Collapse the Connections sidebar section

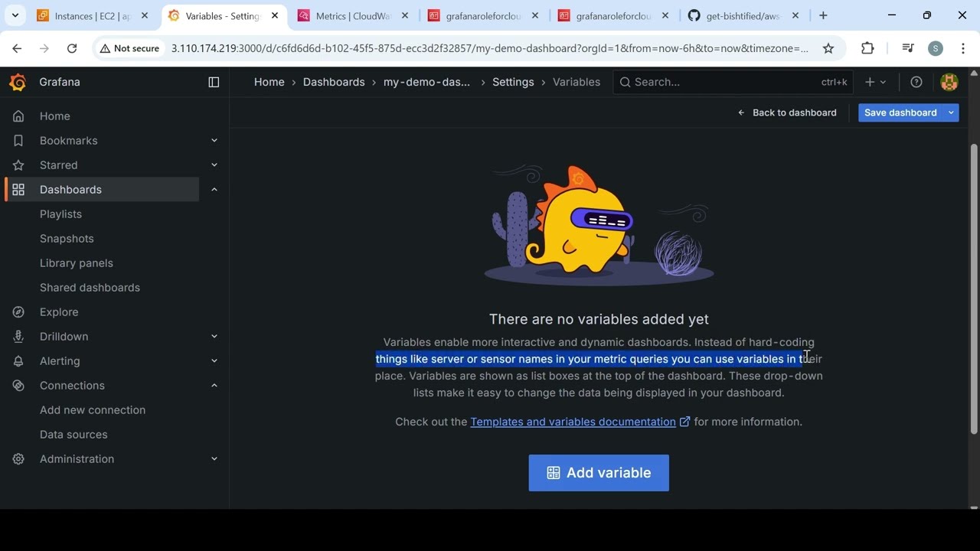point(214,386)
